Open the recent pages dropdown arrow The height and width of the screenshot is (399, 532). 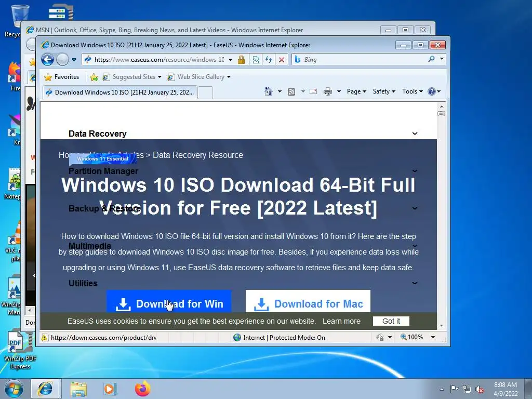[74, 60]
